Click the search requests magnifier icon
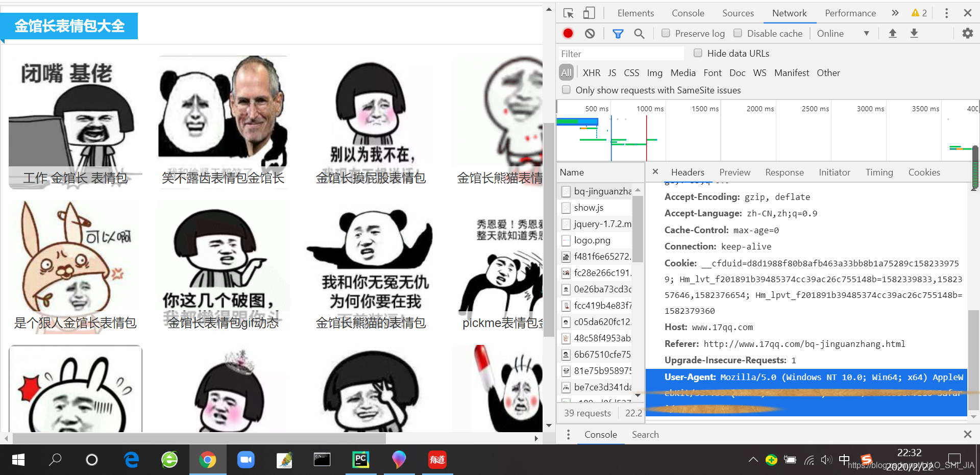Image resolution: width=980 pixels, height=475 pixels. (639, 33)
